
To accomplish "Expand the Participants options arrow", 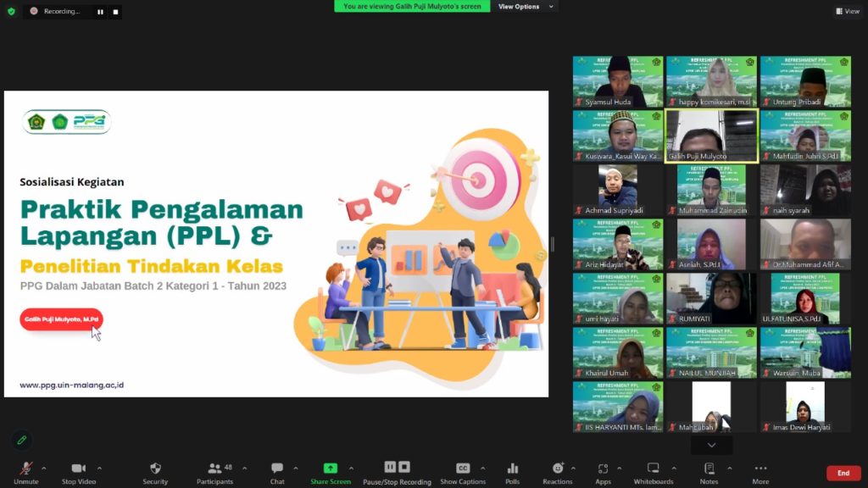I will pyautogui.click(x=244, y=469).
